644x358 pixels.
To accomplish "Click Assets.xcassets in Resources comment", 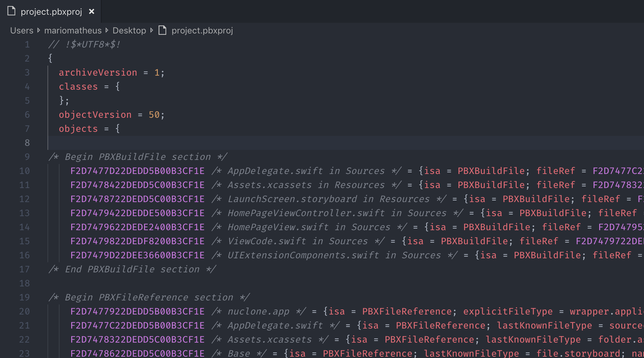I will pos(306,185).
